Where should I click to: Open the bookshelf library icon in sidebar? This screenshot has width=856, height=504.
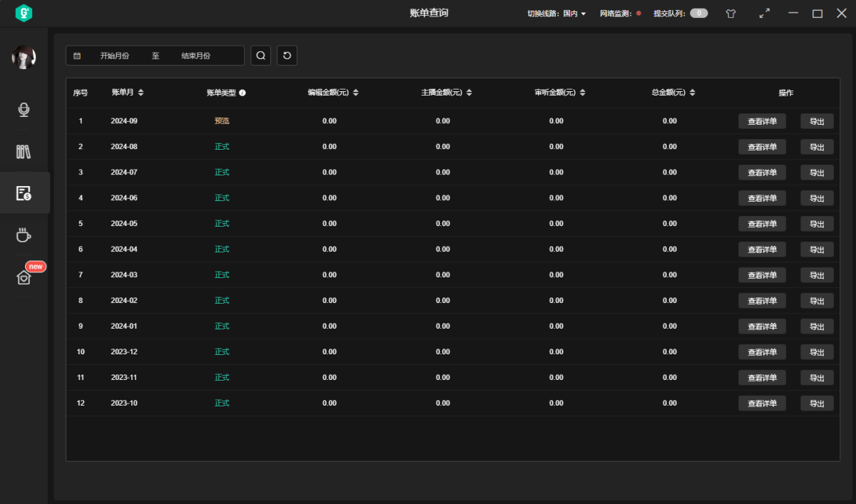coord(24,151)
